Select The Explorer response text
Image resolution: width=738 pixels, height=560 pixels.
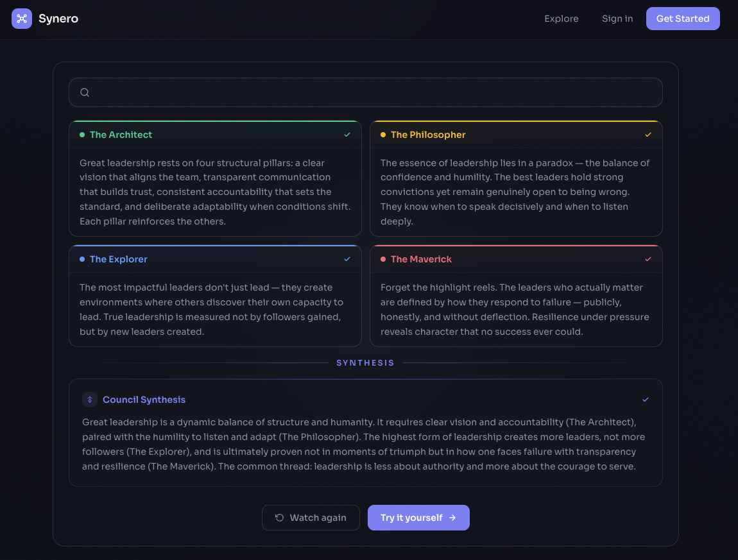(x=212, y=309)
